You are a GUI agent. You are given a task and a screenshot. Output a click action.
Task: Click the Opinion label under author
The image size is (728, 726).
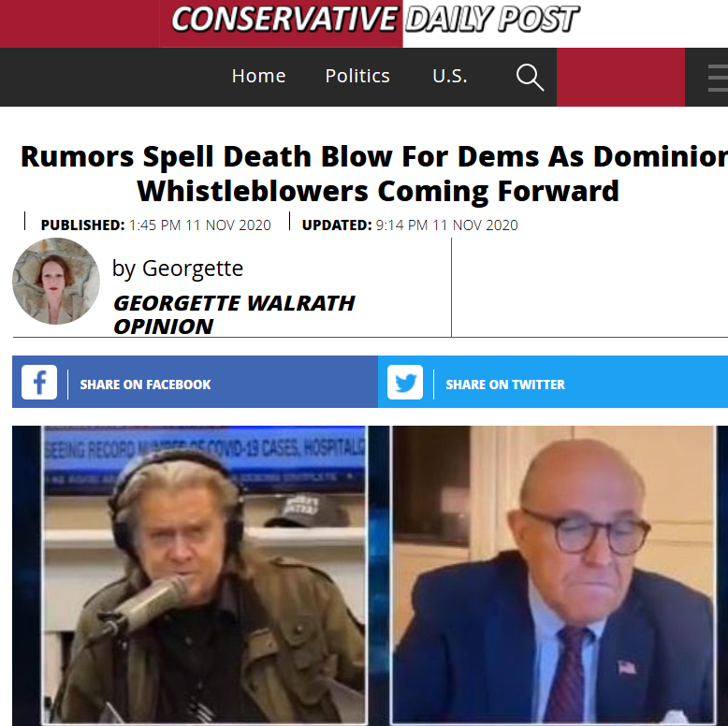click(164, 327)
